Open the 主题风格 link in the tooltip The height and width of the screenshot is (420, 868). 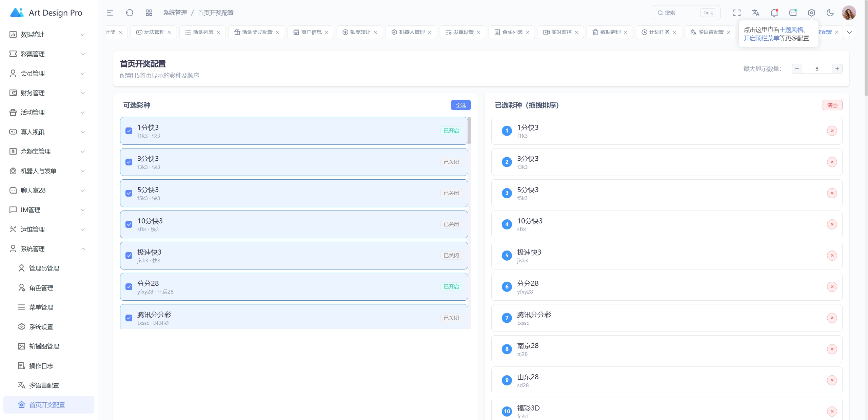(792, 30)
